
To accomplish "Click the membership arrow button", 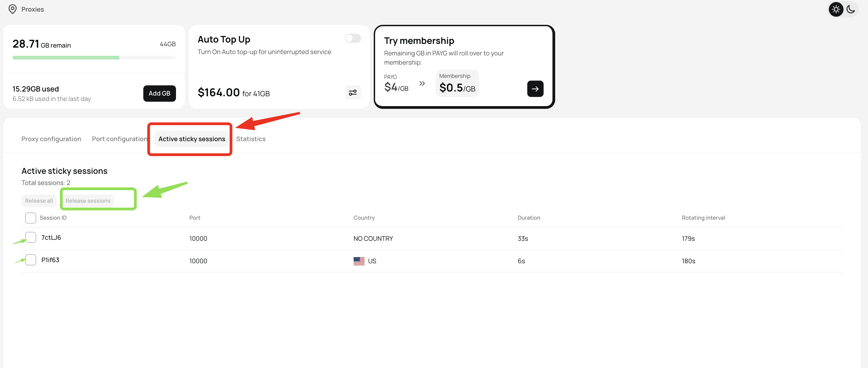I will [535, 89].
